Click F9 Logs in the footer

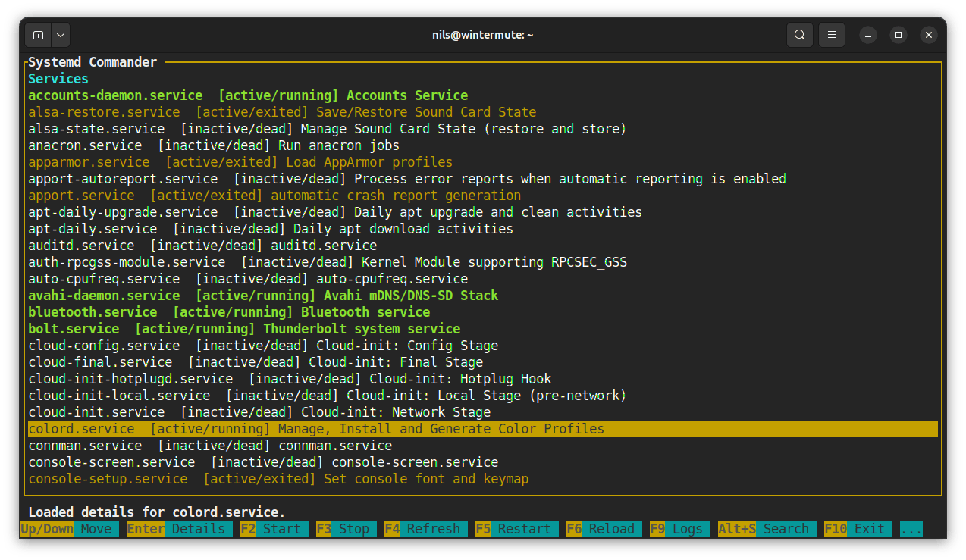pyautogui.click(x=680, y=529)
